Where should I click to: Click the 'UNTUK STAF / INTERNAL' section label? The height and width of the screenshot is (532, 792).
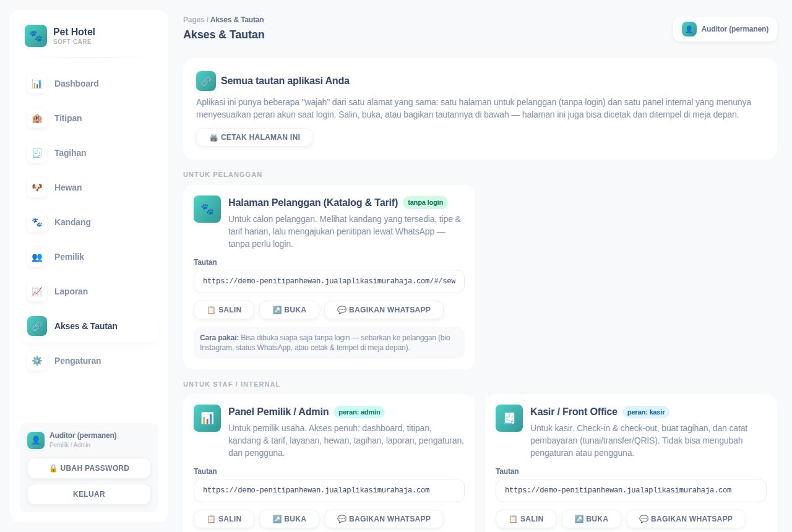pyautogui.click(x=231, y=384)
